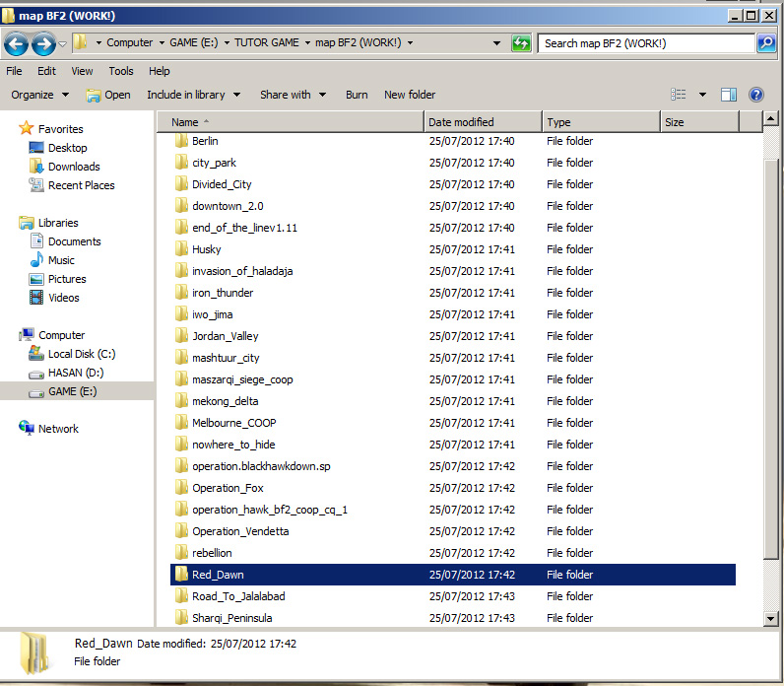Click the scroll up arrow of file list

[x=770, y=118]
